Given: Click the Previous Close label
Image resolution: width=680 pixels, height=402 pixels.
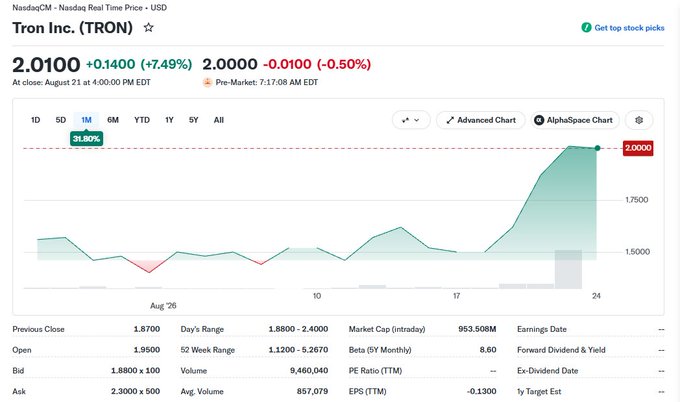Looking at the screenshot, I should coord(38,329).
